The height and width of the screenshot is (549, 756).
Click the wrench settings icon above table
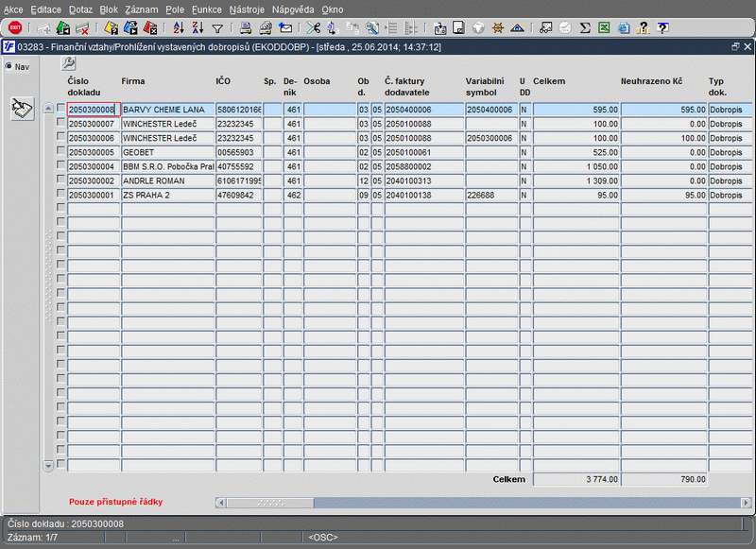click(68, 63)
